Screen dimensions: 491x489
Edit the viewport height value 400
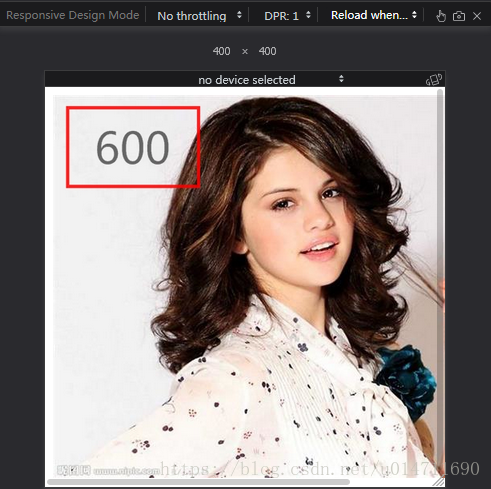(x=267, y=51)
